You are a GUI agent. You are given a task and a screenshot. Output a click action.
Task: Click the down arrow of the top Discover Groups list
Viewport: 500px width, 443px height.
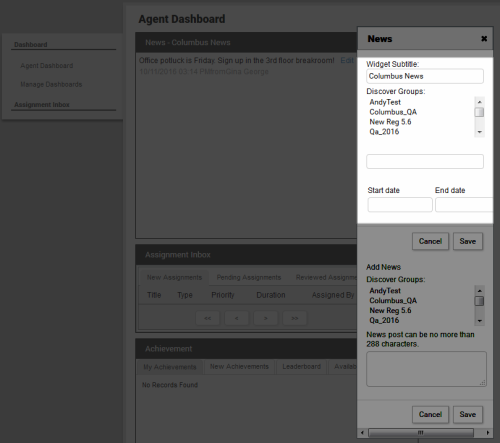click(479, 132)
